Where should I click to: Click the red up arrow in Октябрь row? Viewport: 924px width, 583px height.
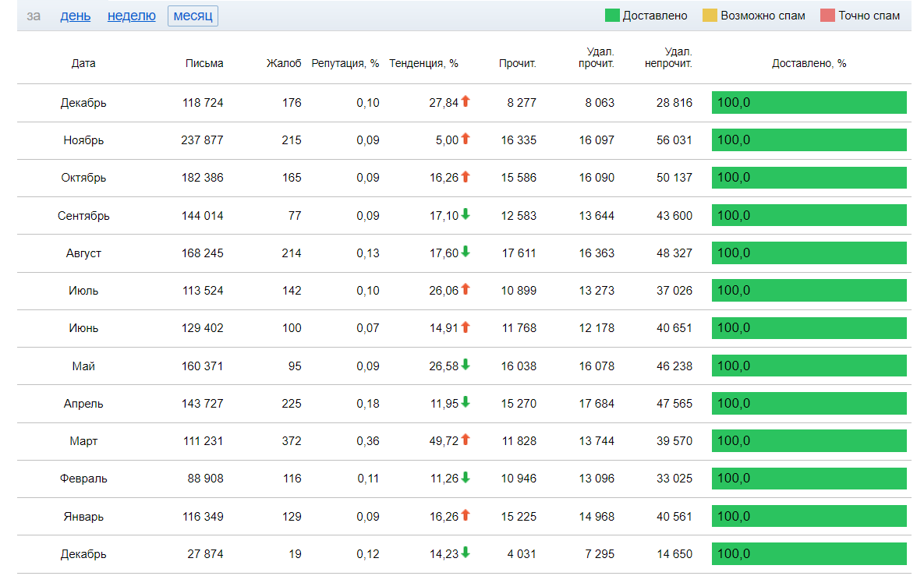point(466,177)
